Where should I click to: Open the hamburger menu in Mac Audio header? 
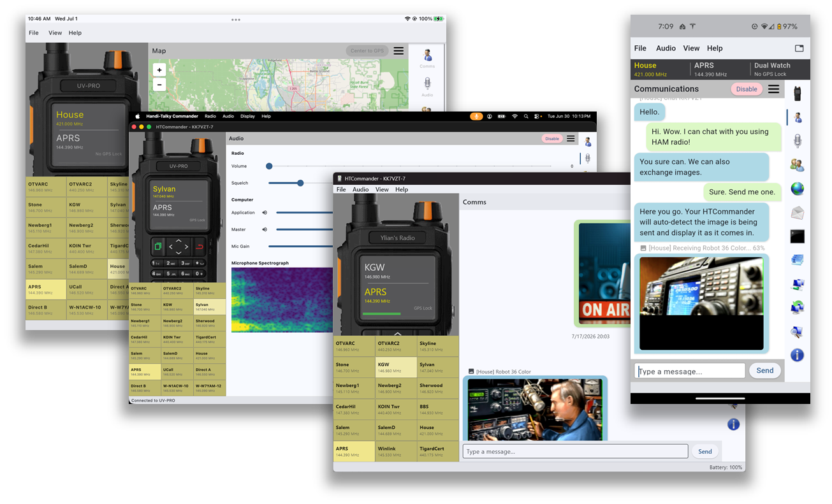click(571, 138)
